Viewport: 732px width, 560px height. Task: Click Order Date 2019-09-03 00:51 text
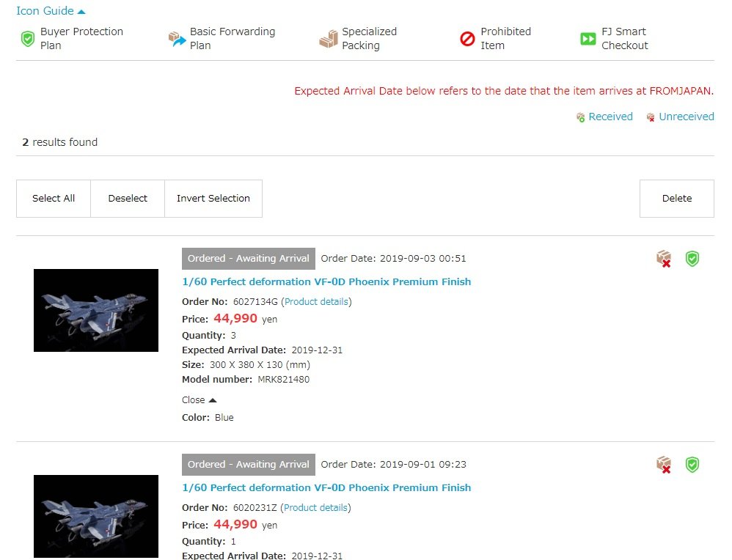393,259
